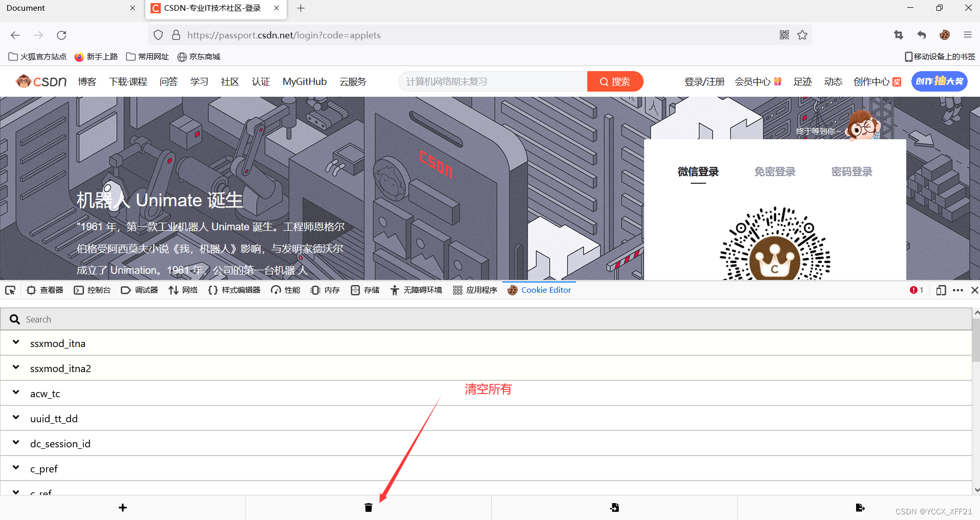Add a new cookie with the plus icon
This screenshot has height=520, width=980.
[122, 507]
